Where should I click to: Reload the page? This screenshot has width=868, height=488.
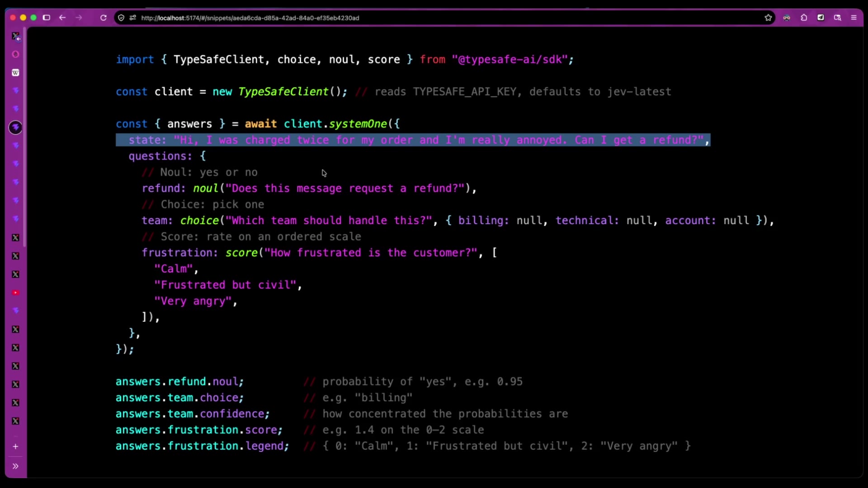(104, 18)
